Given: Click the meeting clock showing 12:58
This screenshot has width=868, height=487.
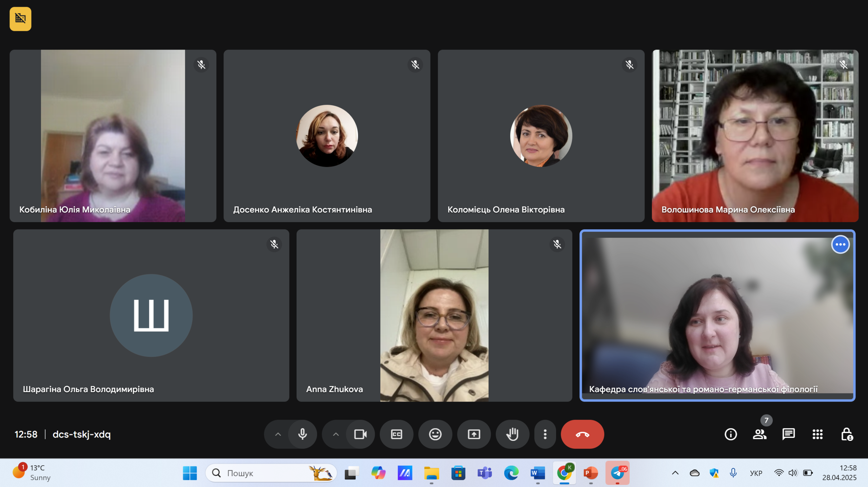Looking at the screenshot, I should (x=26, y=434).
